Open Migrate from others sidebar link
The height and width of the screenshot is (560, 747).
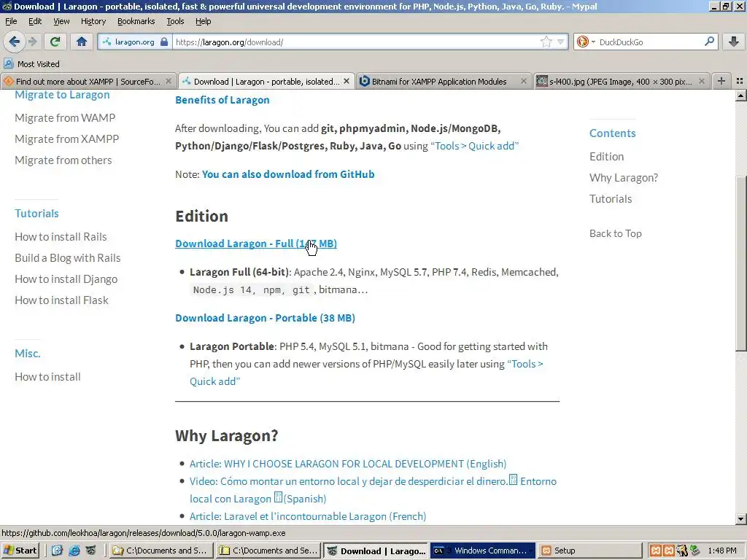point(63,160)
